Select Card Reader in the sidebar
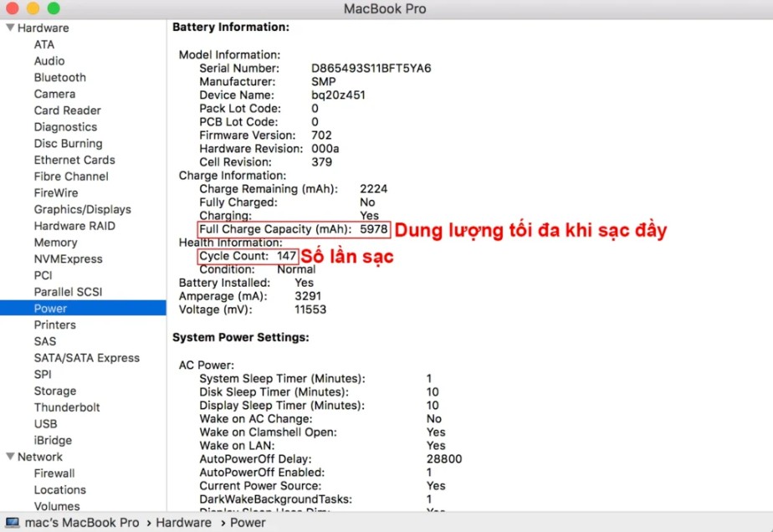 pyautogui.click(x=67, y=110)
